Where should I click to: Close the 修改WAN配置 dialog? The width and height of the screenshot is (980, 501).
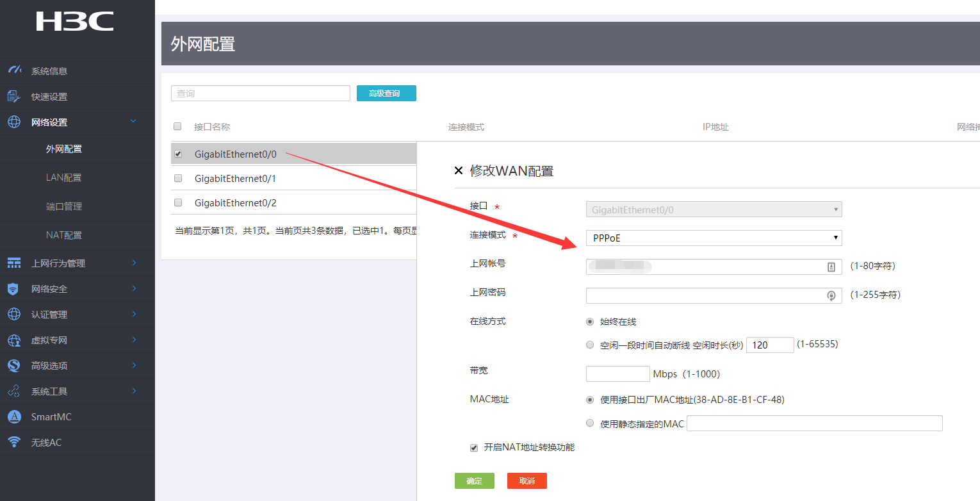coord(458,171)
